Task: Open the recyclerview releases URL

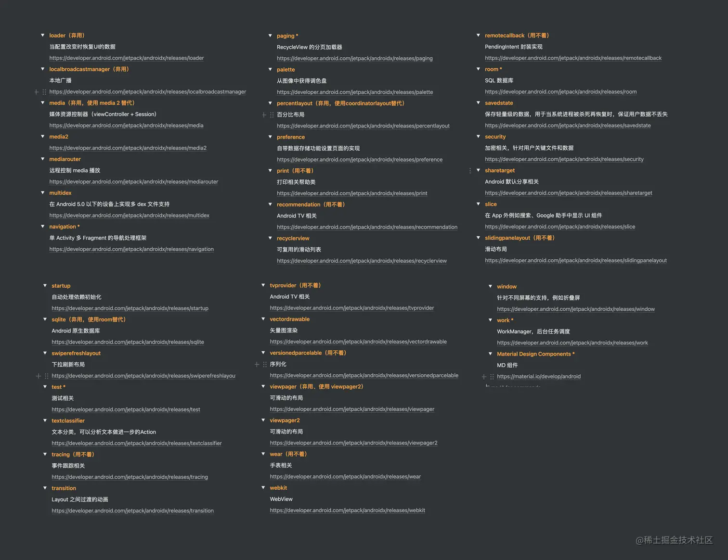Action: [362, 261]
